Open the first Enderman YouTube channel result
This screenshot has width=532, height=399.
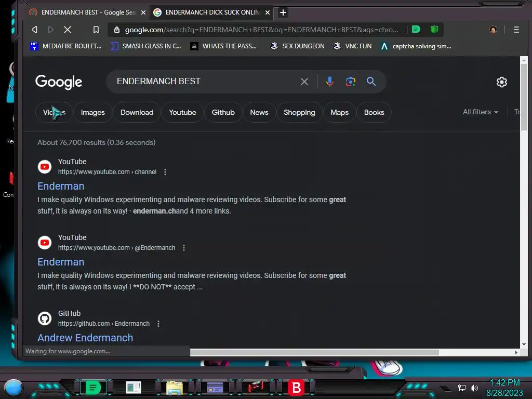[x=61, y=186]
